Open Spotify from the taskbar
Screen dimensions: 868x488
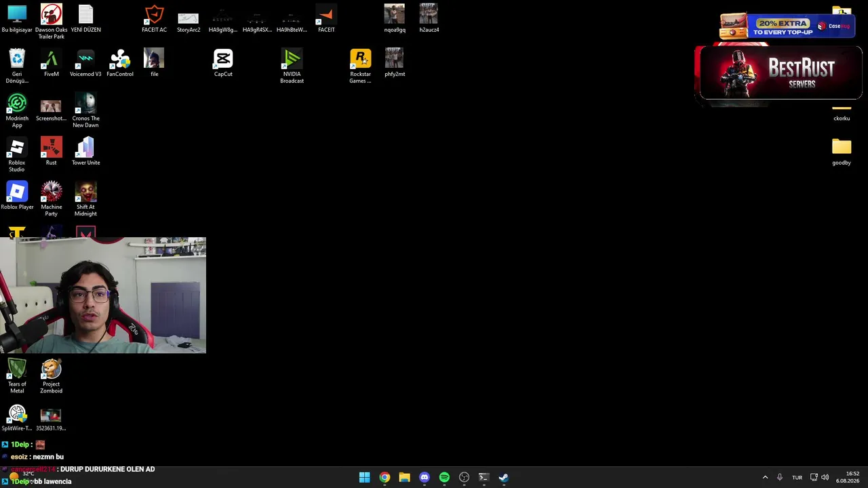[x=444, y=477]
